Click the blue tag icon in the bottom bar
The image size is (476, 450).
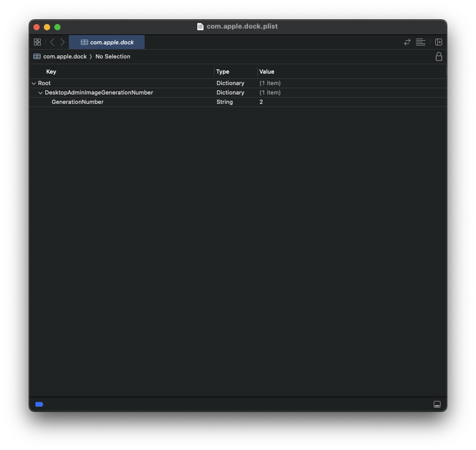39,404
